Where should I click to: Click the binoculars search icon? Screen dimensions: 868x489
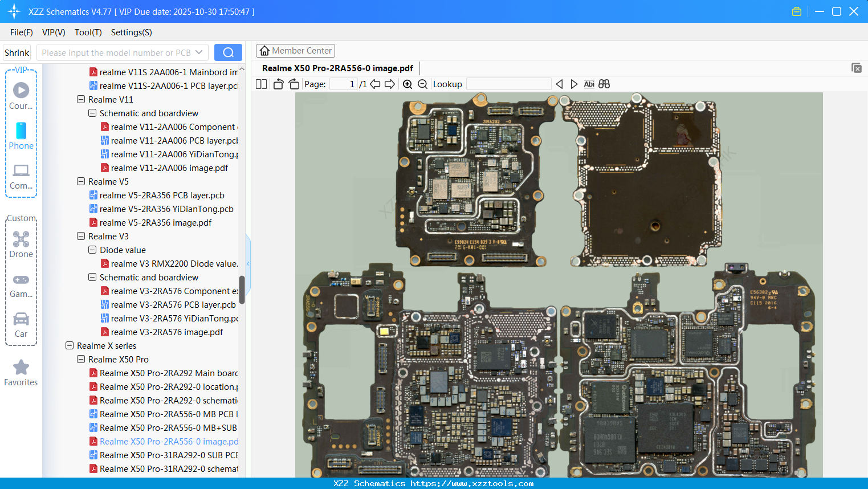(604, 84)
